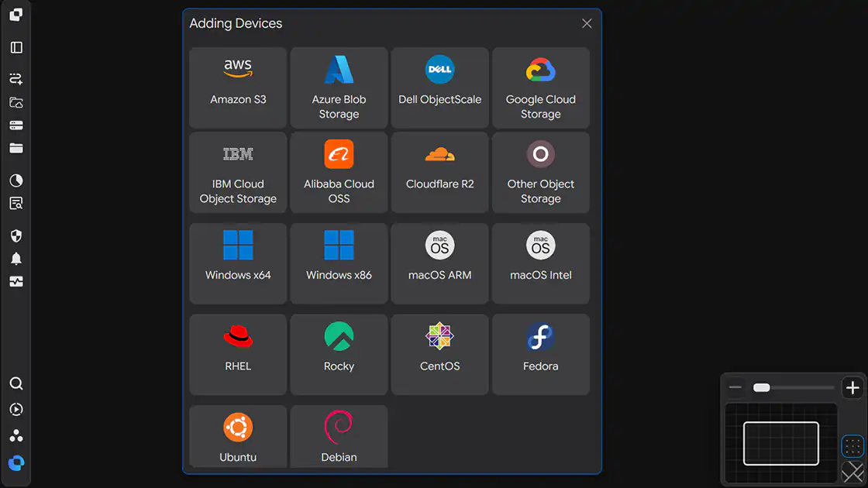Open the plain folder icon in sidebar
This screenshot has height=488, width=868.
point(16,148)
